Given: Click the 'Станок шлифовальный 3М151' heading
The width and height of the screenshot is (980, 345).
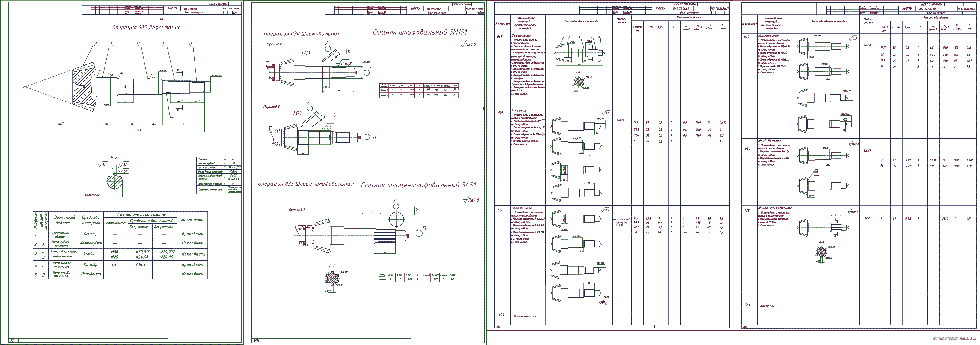Looking at the screenshot, I should [x=420, y=32].
